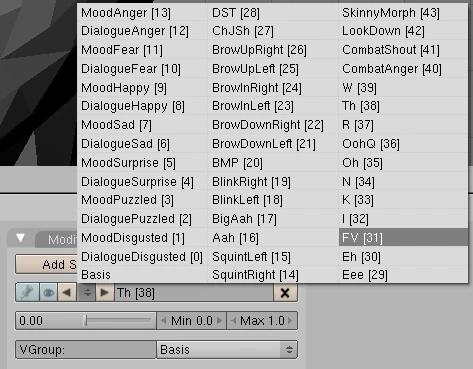
Task: Choose Aah [16] entry
Action: click(x=273, y=238)
